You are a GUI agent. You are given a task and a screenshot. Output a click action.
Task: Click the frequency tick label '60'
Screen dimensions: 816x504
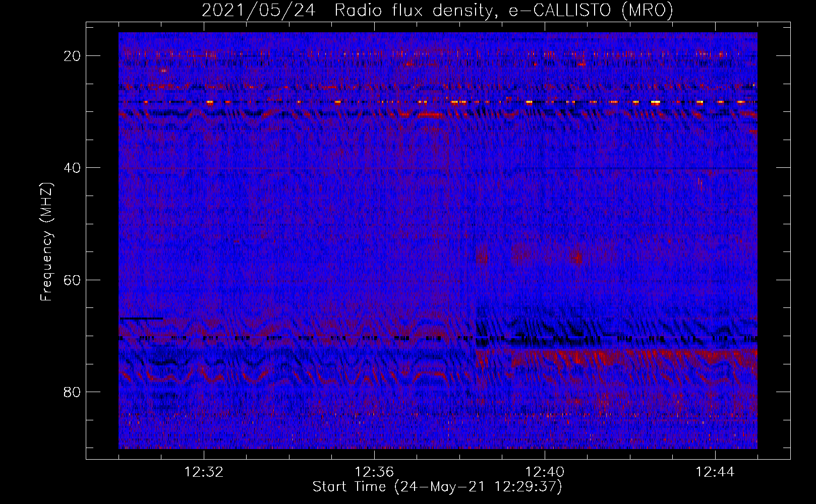coord(73,280)
